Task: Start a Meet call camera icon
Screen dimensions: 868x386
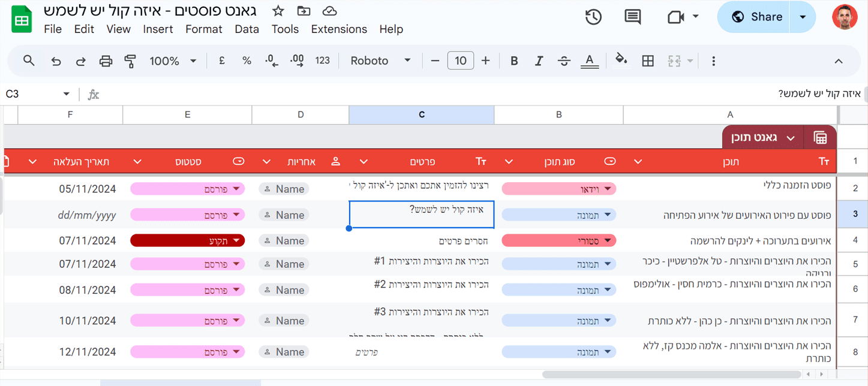Action: (x=675, y=17)
